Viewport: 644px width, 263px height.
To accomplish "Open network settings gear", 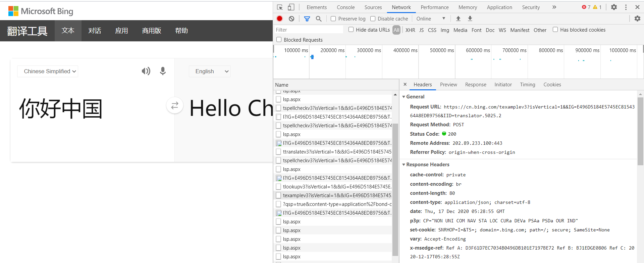I will 637,18.
